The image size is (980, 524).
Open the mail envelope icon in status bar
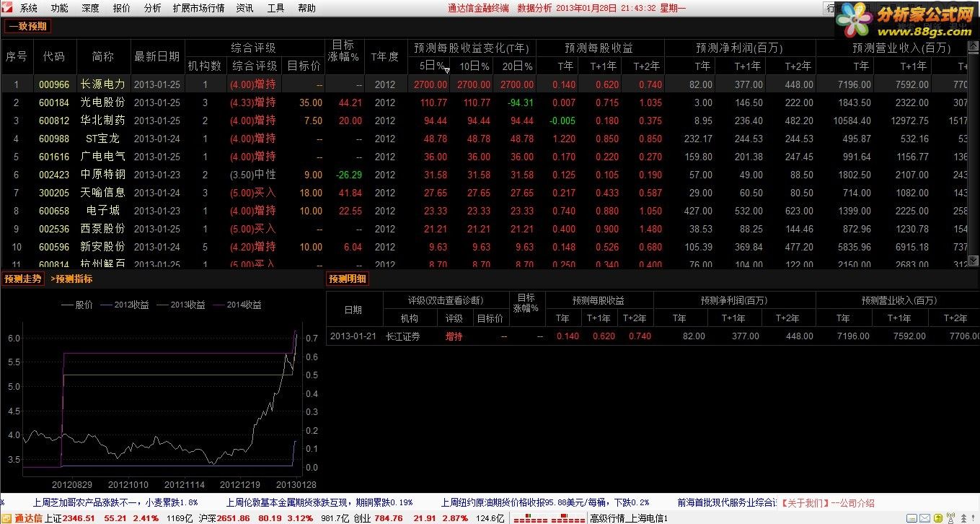[x=925, y=518]
